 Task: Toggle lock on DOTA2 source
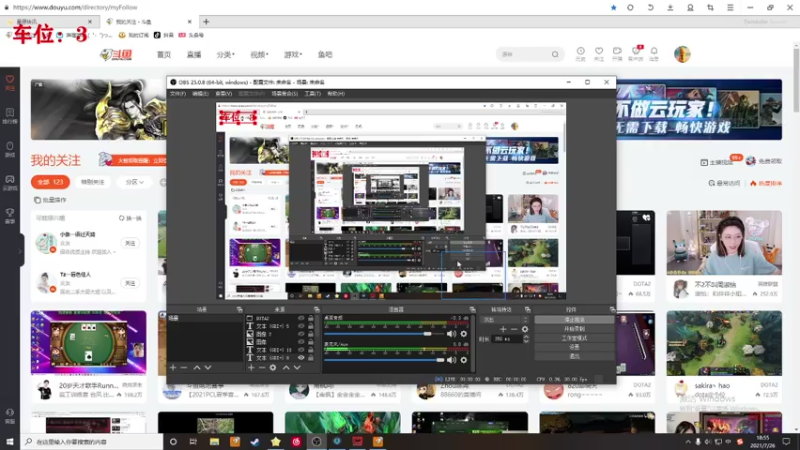pos(311,318)
